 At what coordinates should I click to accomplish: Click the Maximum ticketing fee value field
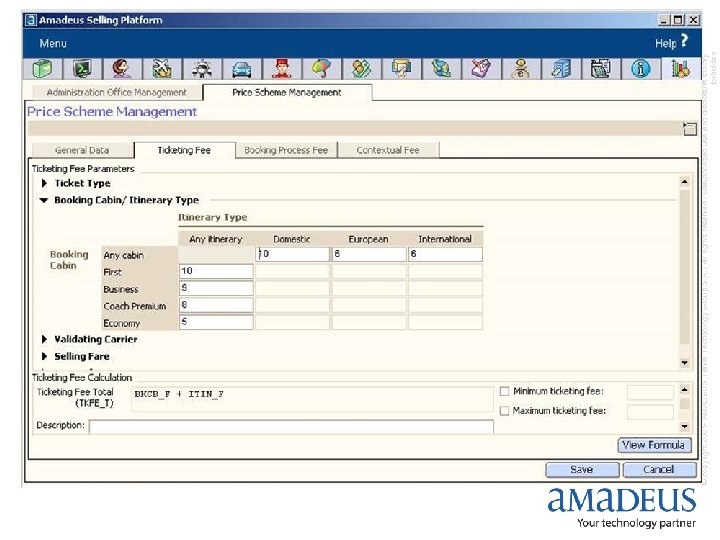coord(650,412)
